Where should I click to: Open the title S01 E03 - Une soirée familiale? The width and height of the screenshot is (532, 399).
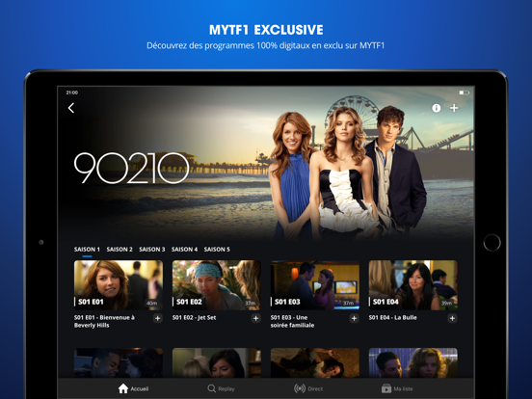click(x=292, y=321)
